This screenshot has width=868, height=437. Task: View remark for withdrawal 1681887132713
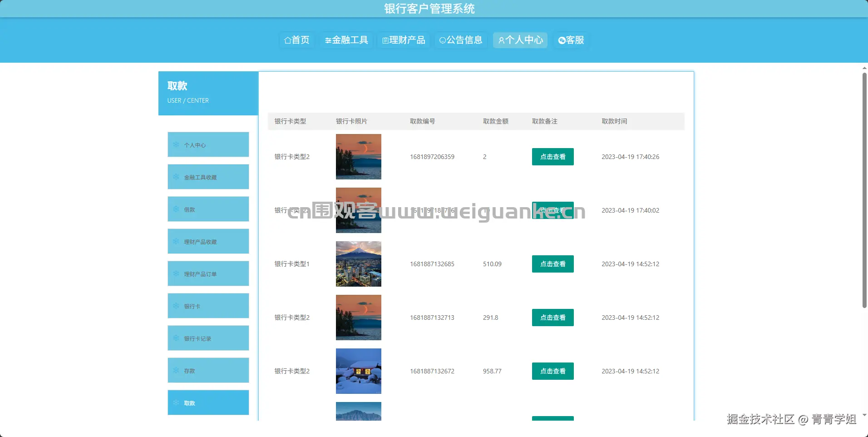point(553,318)
